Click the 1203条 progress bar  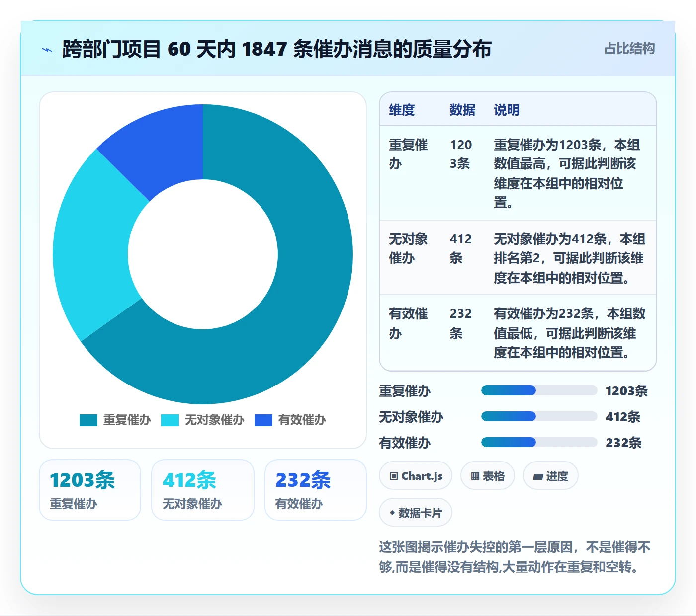(x=539, y=390)
